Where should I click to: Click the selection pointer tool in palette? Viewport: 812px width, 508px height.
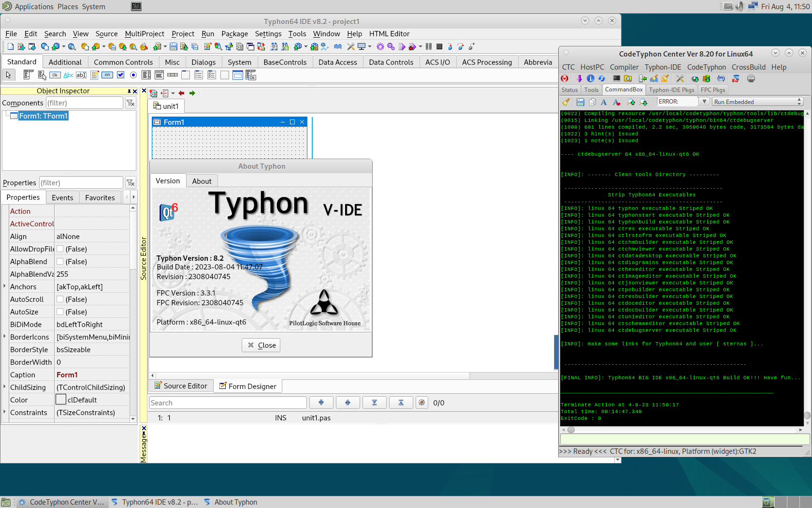click(x=8, y=75)
